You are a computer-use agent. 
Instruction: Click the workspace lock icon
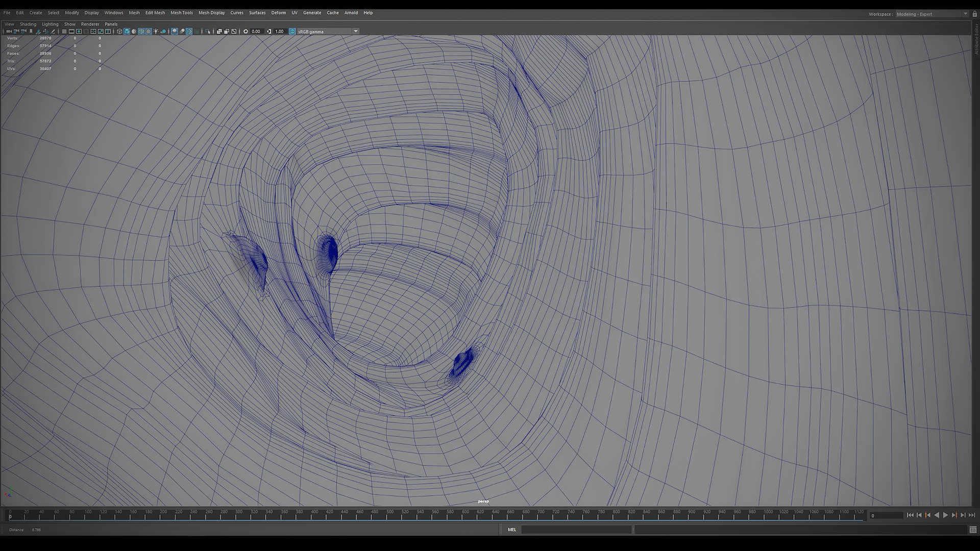(x=975, y=14)
